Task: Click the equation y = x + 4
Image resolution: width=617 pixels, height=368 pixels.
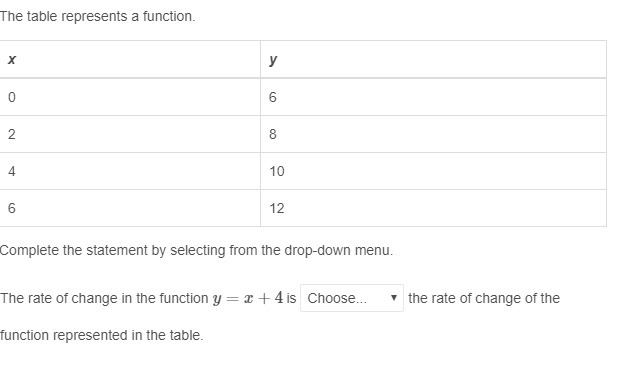Action: click(x=248, y=298)
